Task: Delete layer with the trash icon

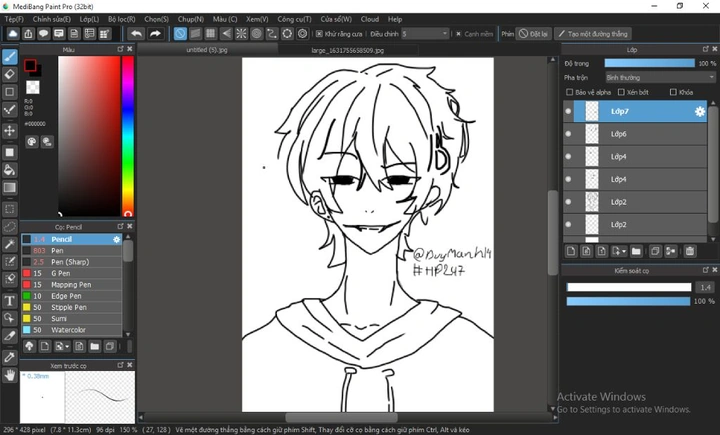Action: 690,251
